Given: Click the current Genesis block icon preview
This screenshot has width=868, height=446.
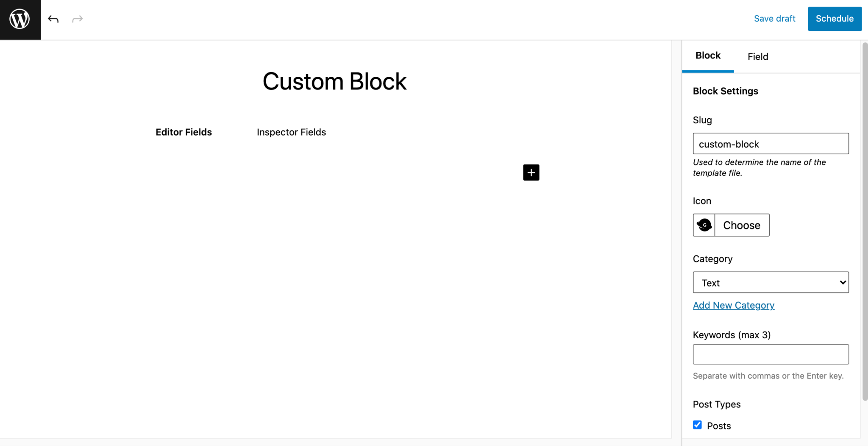Looking at the screenshot, I should click(704, 225).
